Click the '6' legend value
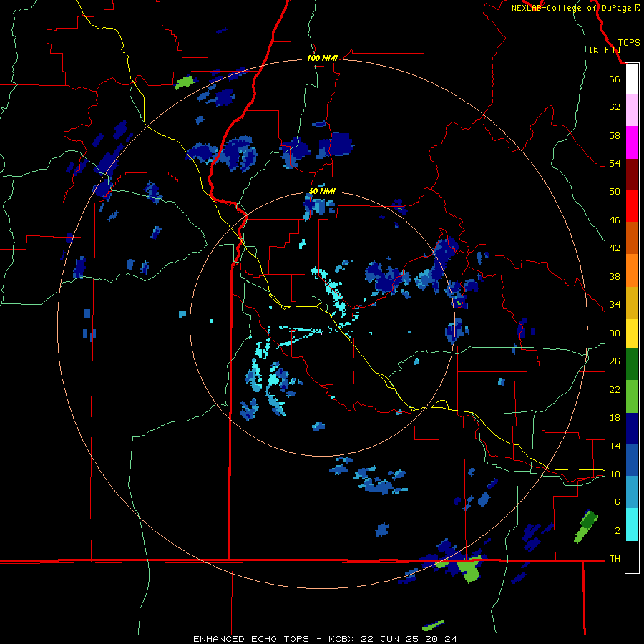Viewport: 644px width, 644px height. [x=617, y=502]
